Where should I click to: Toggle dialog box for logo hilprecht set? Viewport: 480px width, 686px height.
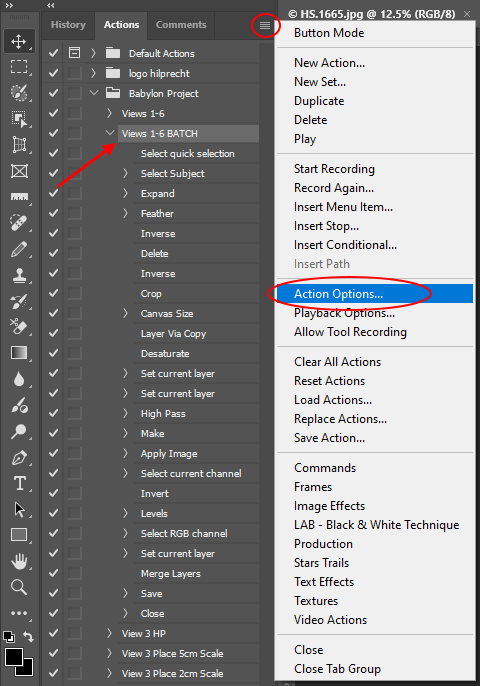(74, 73)
